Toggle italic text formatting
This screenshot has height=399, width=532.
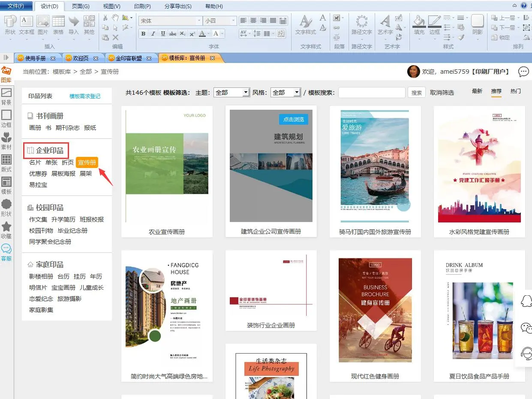153,34
